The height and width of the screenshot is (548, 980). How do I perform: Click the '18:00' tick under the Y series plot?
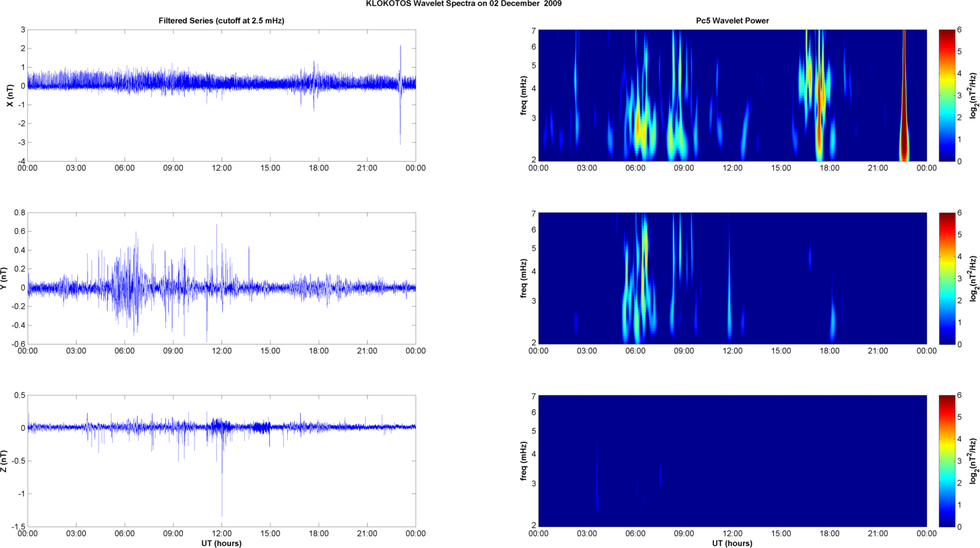(x=319, y=351)
